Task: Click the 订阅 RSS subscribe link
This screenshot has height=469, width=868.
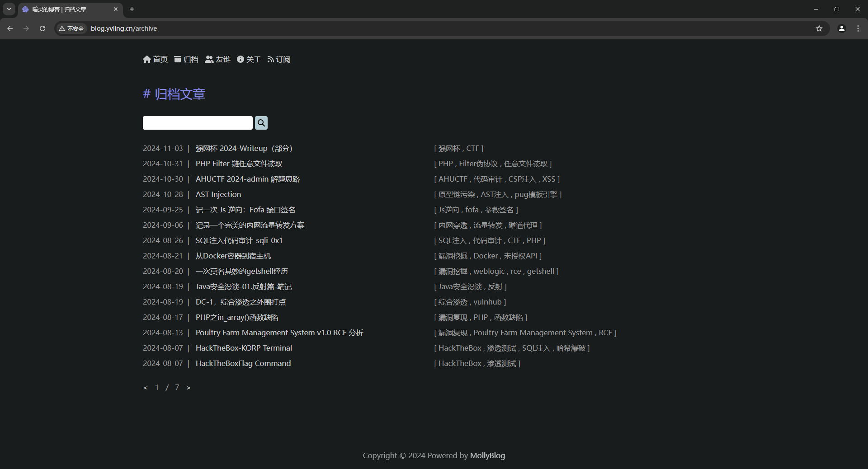Action: [278, 59]
